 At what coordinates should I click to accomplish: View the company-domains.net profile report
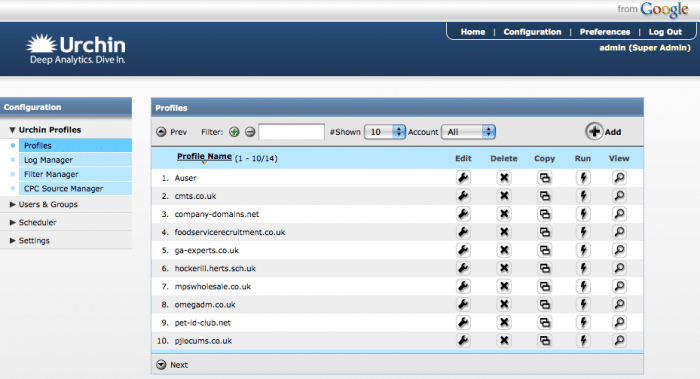pos(619,214)
